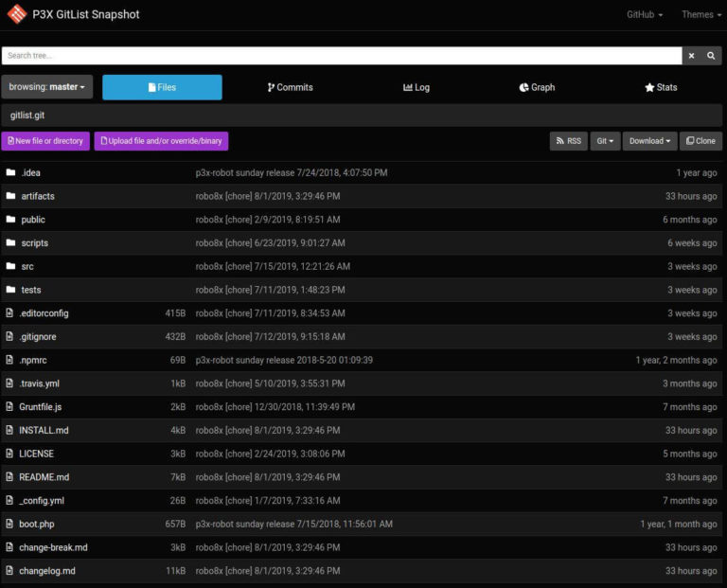Switch to the Stats tab
Viewport: 727px width, 588px height.
click(661, 87)
